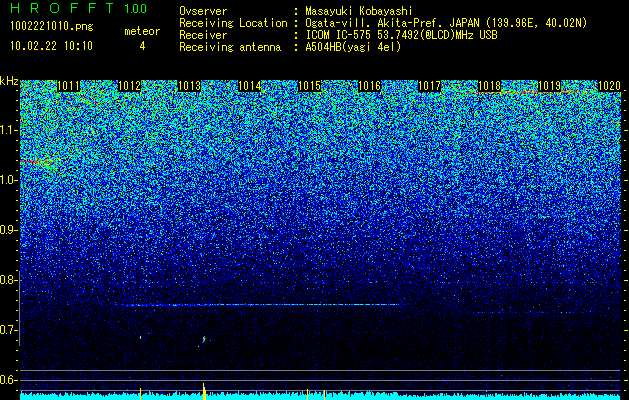
Task: Click the HROFFT title text
Action: [x=62, y=8]
